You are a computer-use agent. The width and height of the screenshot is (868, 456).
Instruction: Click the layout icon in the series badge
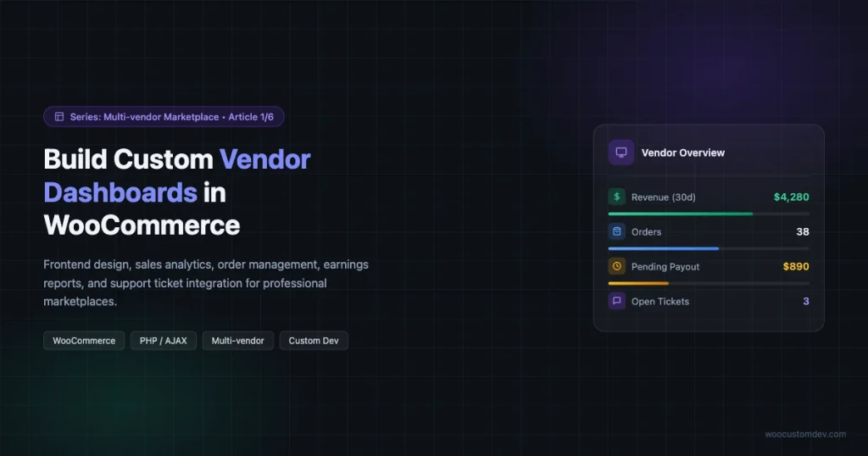[59, 117]
